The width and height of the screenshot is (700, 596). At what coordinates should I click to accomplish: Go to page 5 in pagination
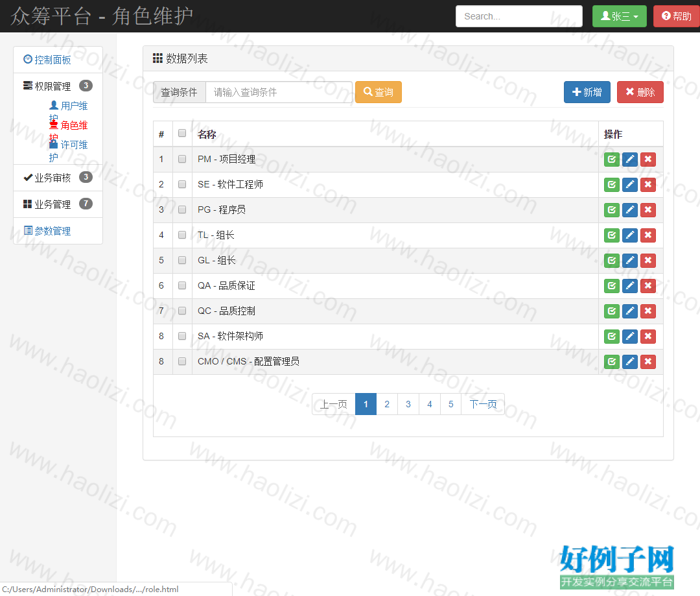(x=451, y=404)
